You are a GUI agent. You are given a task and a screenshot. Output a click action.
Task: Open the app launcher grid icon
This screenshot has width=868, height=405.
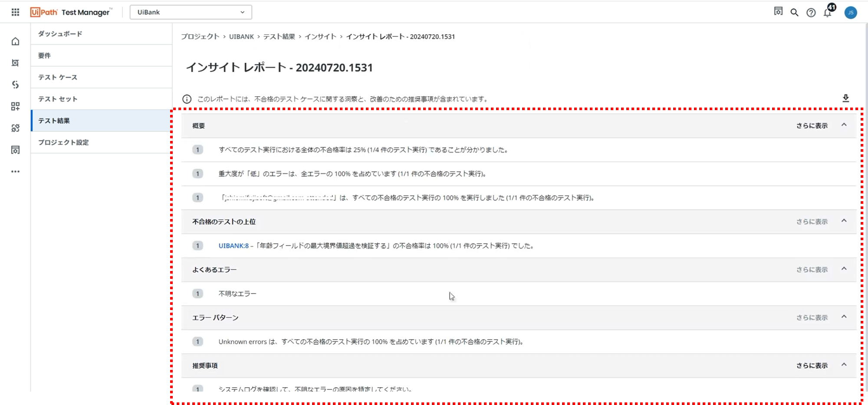point(15,12)
